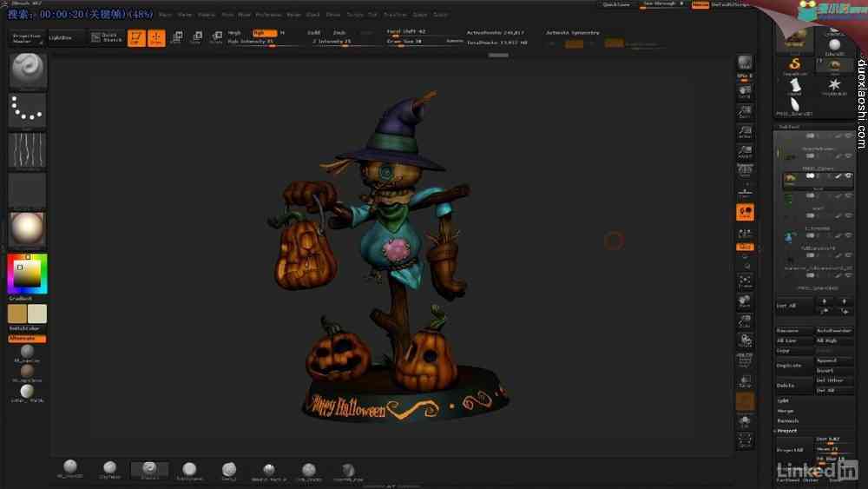The width and height of the screenshot is (868, 489).
Task: Select the first brush in bottom shelf
Action: click(69, 469)
